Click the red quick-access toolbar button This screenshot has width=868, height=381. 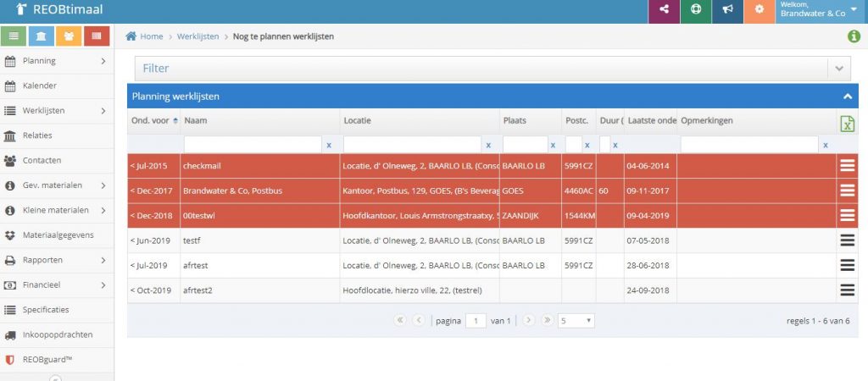click(x=97, y=36)
